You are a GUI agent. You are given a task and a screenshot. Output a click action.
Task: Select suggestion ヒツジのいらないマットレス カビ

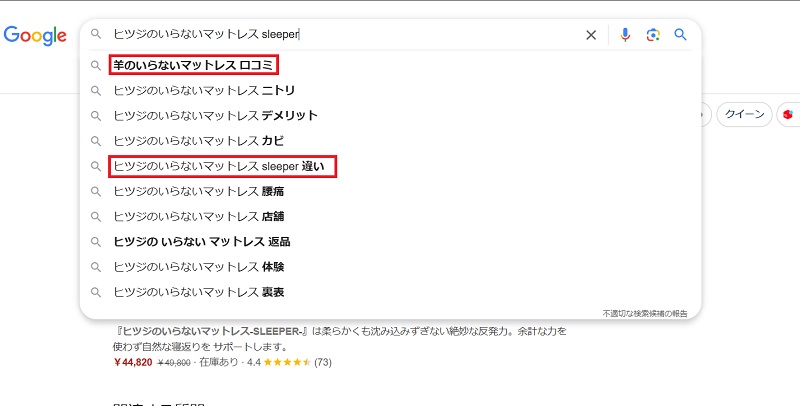coord(198,141)
